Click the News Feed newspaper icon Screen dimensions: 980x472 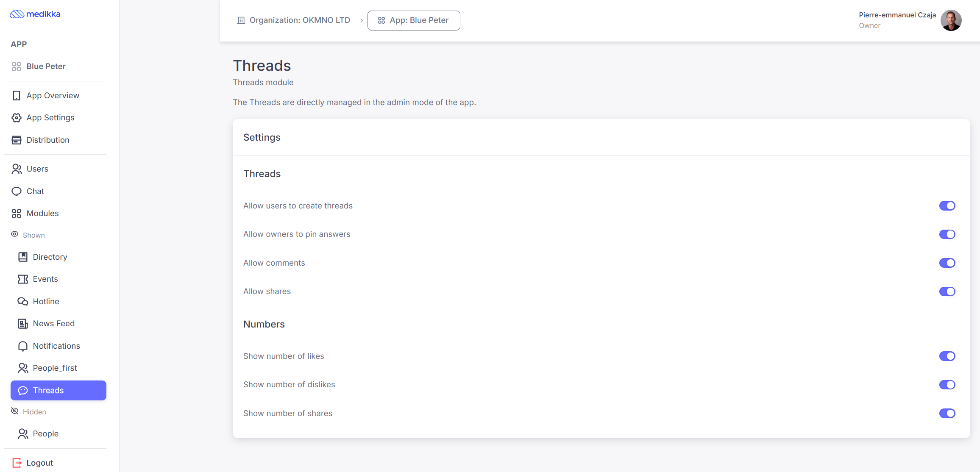pyautogui.click(x=23, y=324)
